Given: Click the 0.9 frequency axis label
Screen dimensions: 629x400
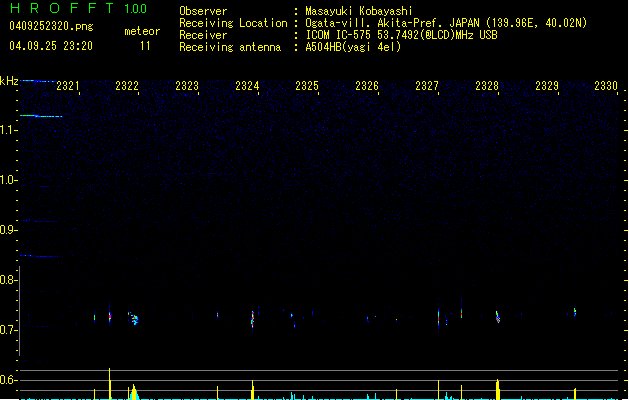Looking at the screenshot, I should 8,230.
